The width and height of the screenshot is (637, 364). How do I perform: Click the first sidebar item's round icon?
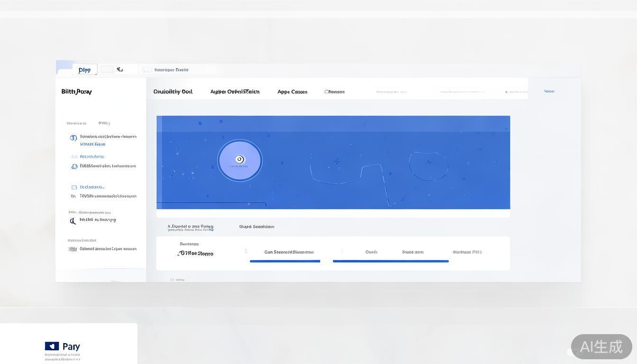[73, 138]
